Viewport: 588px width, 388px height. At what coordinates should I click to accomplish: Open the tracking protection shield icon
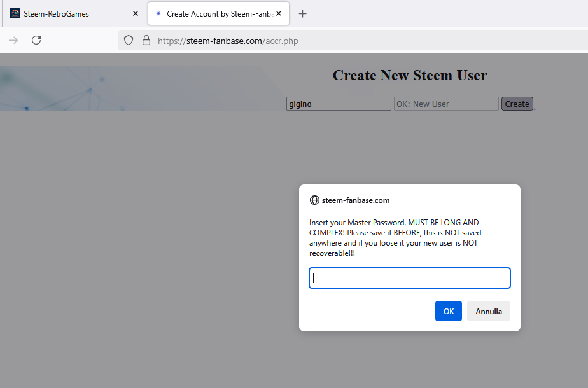[x=129, y=41]
